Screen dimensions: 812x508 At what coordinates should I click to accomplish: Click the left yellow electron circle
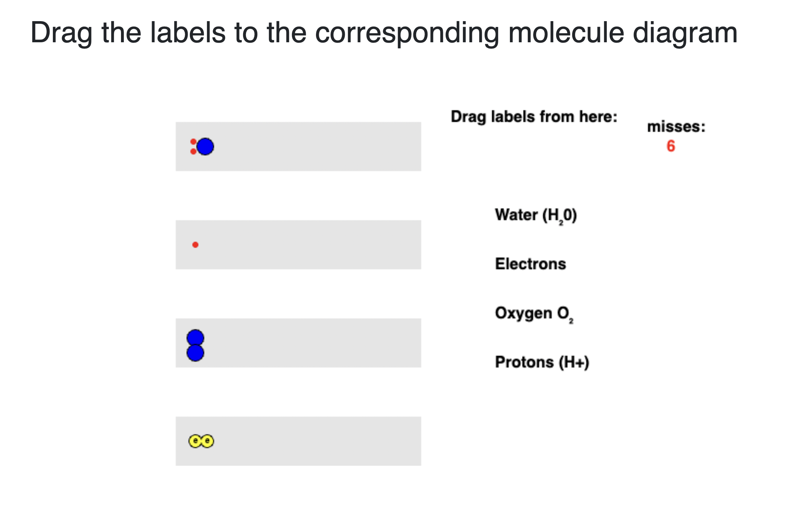pyautogui.click(x=195, y=441)
